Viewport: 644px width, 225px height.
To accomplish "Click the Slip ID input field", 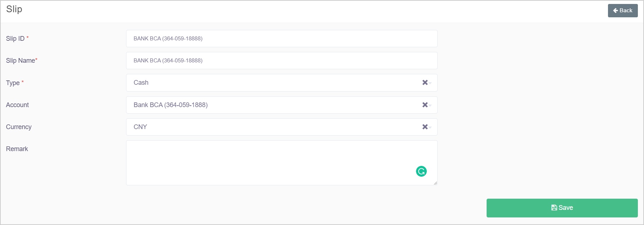I will pyautogui.click(x=281, y=39).
